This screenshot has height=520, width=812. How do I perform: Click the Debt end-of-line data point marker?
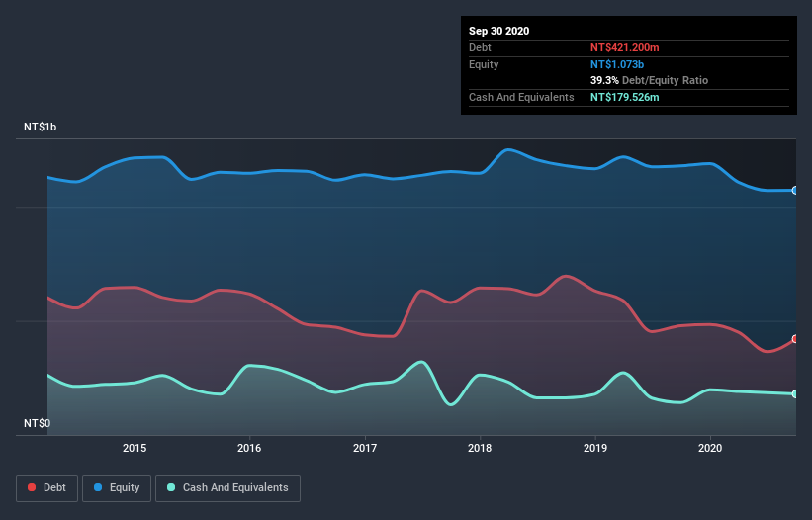(795, 339)
